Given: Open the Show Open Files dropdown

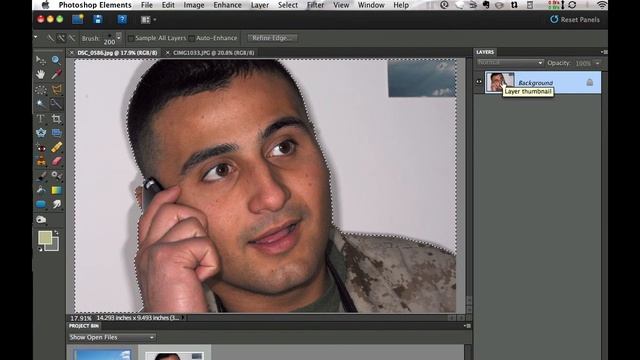Looking at the screenshot, I should 112,338.
